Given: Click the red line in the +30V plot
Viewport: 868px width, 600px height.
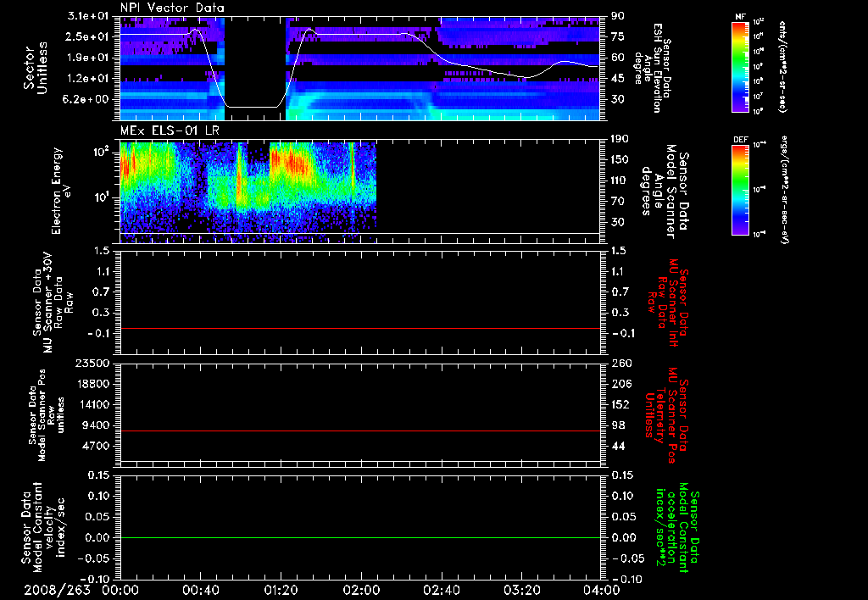Looking at the screenshot, I should 360,328.
